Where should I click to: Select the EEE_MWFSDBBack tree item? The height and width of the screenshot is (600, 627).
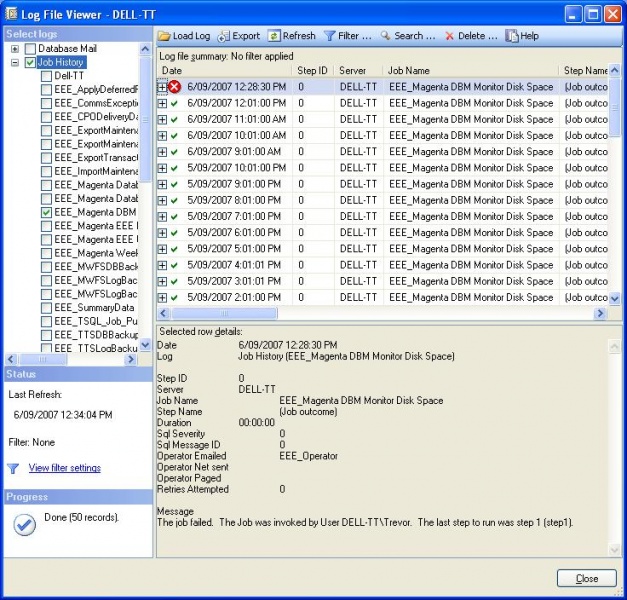click(x=96, y=267)
